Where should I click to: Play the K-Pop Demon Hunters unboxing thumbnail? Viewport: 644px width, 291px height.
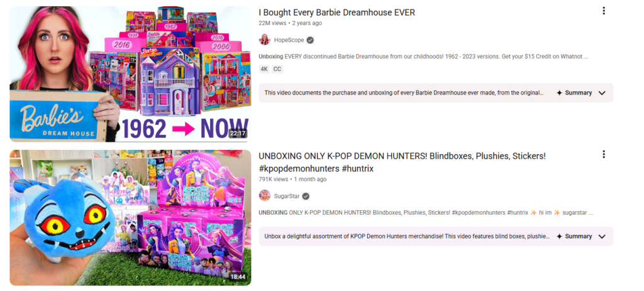coord(130,218)
